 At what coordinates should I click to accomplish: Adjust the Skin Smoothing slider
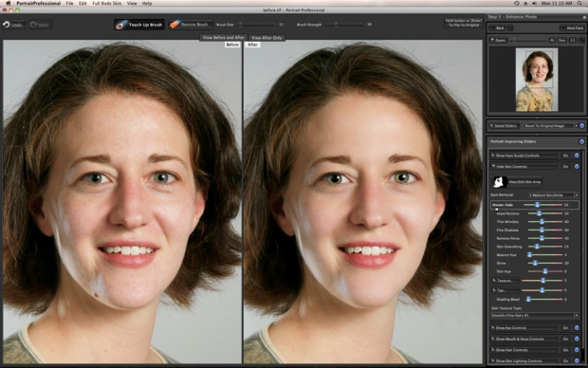545,247
